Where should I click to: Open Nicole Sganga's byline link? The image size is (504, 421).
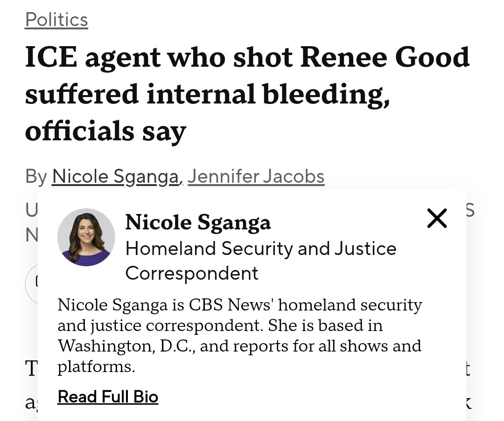pos(115,177)
